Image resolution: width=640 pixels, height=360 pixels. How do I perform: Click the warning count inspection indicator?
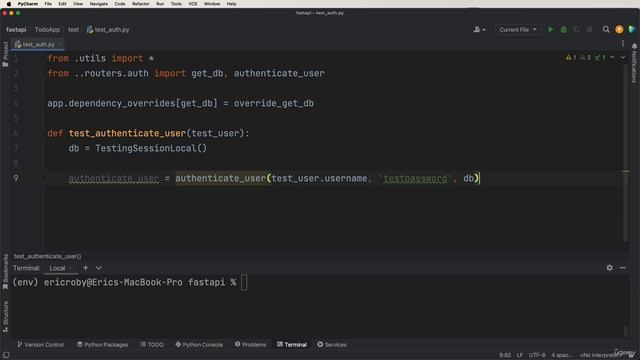pyautogui.click(x=571, y=58)
